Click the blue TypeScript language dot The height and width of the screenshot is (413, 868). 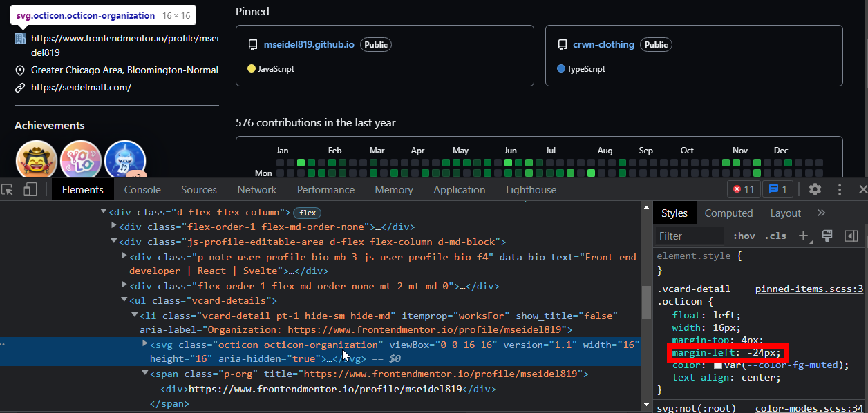(560, 69)
